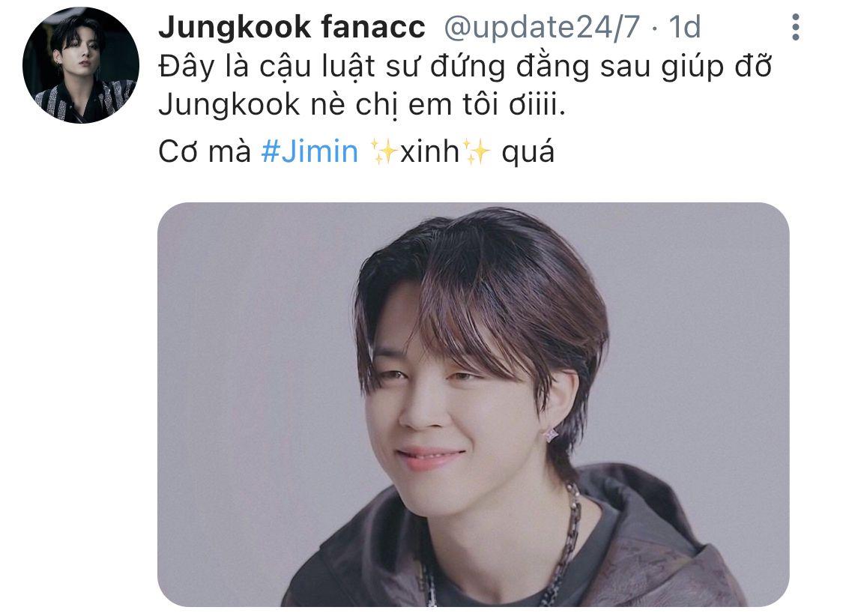Click the words Cơ mà before the hashtag
Screen dimensions: 843x616
[x=205, y=151]
